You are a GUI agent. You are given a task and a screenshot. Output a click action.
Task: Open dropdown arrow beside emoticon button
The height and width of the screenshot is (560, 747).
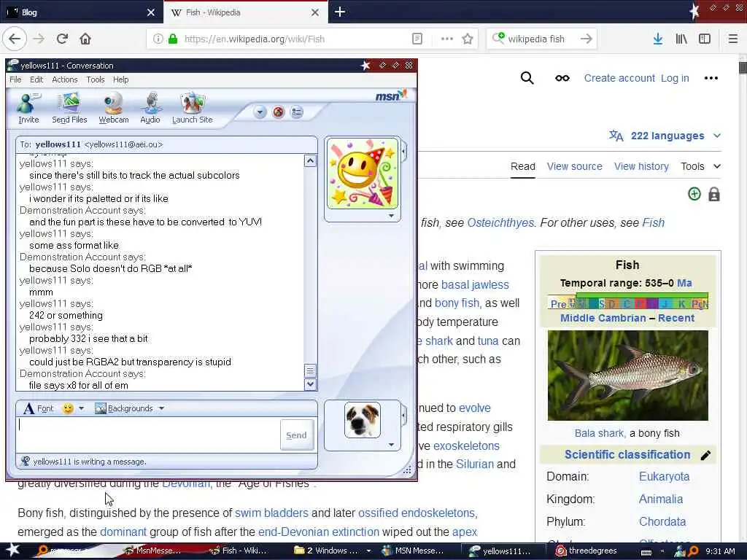pyautogui.click(x=81, y=408)
